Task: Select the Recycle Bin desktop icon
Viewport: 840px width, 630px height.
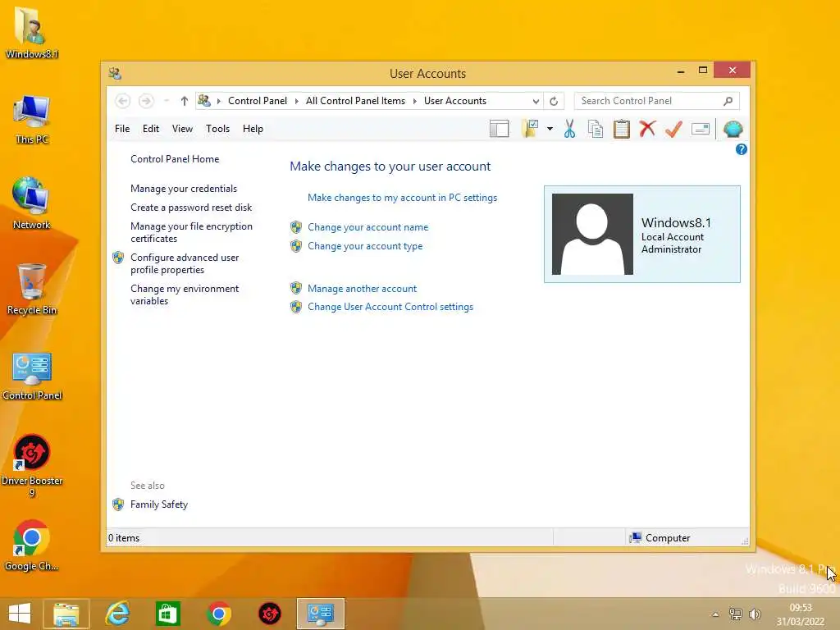Action: (32, 290)
